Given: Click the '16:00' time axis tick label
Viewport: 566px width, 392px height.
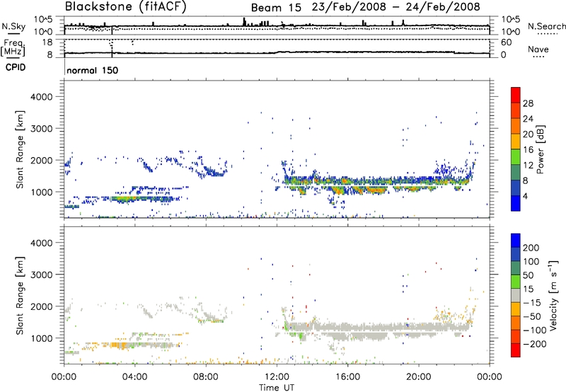Looking at the screenshot, I should pos(347,377).
